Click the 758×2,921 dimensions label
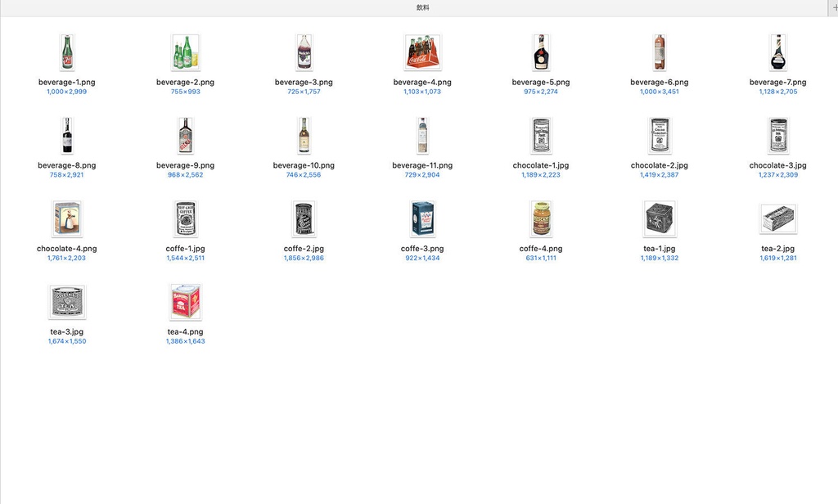 67,175
